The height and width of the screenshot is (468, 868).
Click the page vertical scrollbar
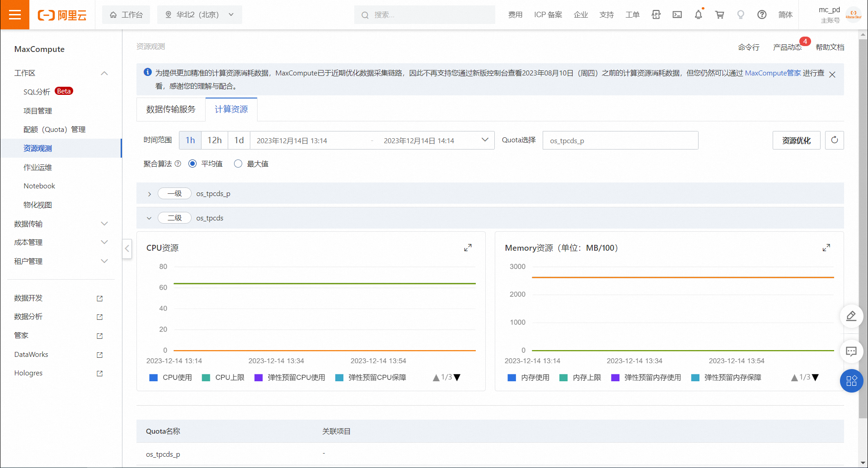(863, 228)
